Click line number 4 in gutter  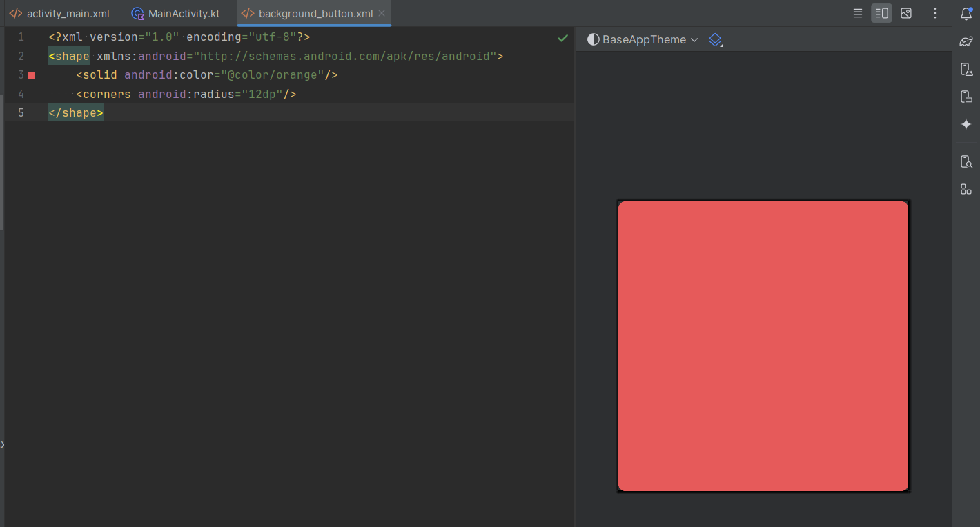pyautogui.click(x=21, y=94)
